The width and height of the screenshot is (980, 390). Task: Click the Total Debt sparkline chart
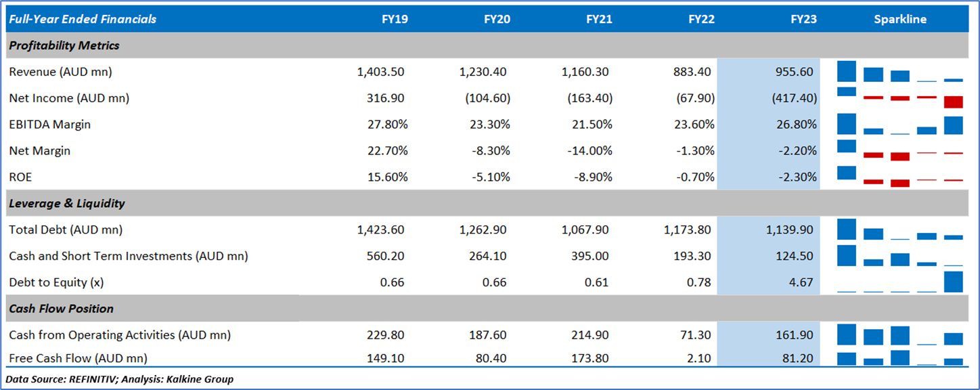click(899, 230)
